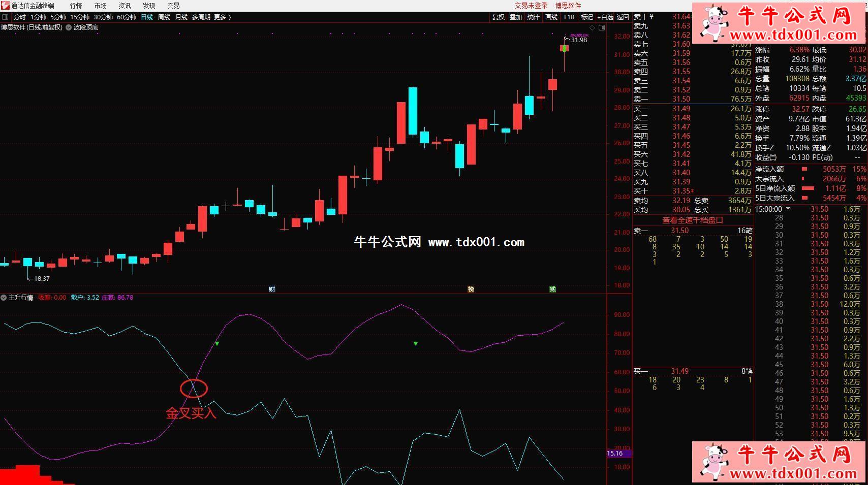Image resolution: width=868 pixels, height=485 pixels.
Task: Click the 15.16 purple value marker
Action: click(615, 454)
